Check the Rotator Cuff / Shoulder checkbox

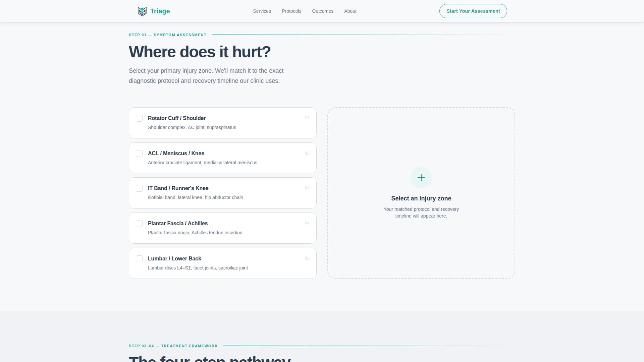tap(139, 118)
